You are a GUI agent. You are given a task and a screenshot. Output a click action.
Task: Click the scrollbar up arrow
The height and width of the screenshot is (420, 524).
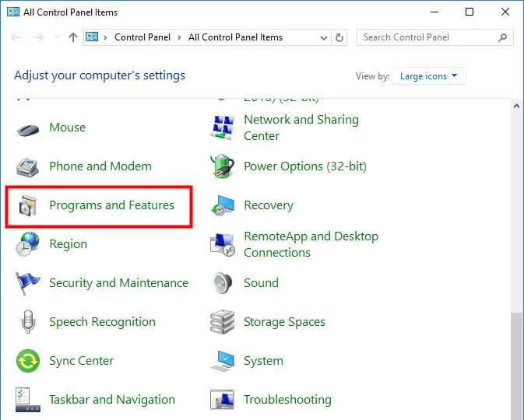(517, 107)
